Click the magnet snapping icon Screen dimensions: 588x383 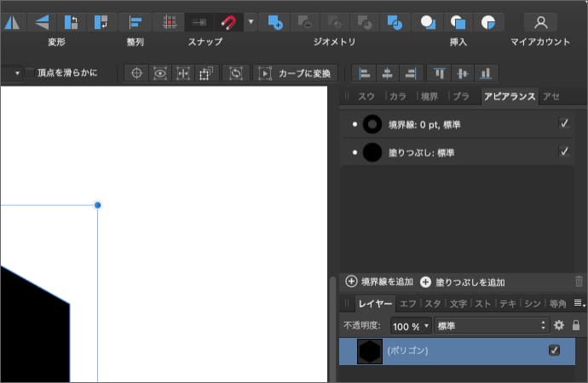228,21
